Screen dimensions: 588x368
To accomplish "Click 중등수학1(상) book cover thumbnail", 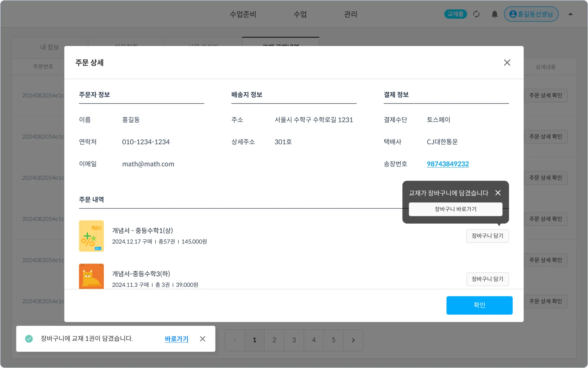I will click(91, 236).
